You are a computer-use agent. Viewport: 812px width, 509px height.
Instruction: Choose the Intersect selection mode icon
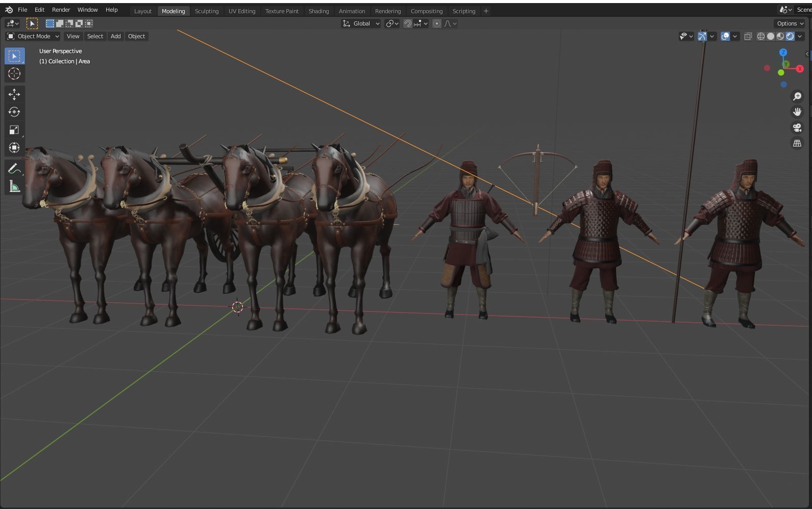click(89, 23)
